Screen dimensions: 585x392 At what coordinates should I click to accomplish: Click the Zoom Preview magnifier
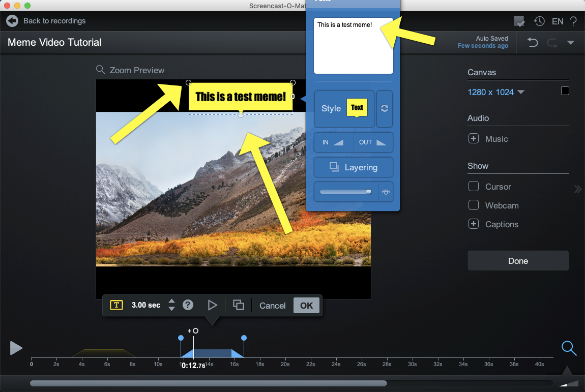tap(100, 70)
